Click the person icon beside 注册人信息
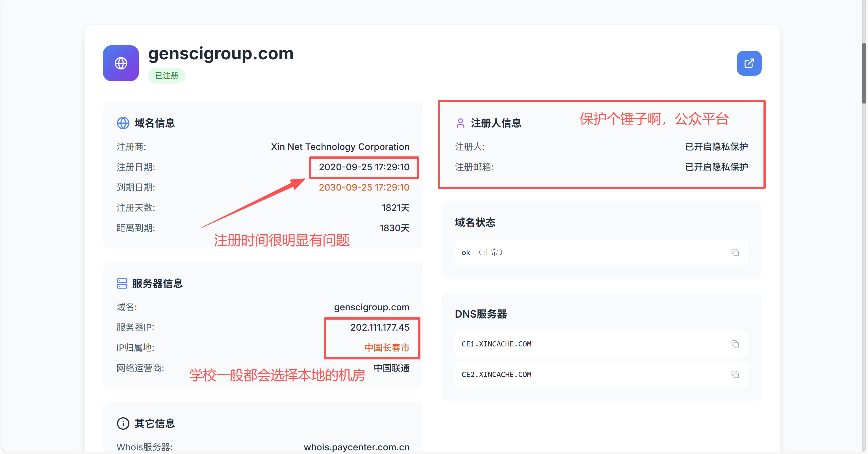This screenshot has height=454, width=868. [x=460, y=123]
